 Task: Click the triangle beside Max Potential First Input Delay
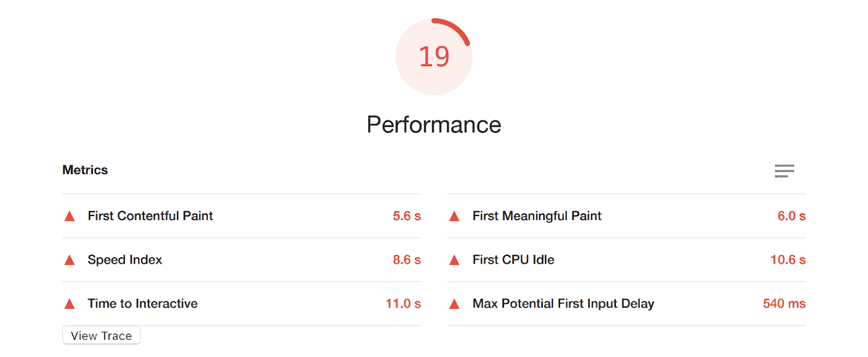455,304
